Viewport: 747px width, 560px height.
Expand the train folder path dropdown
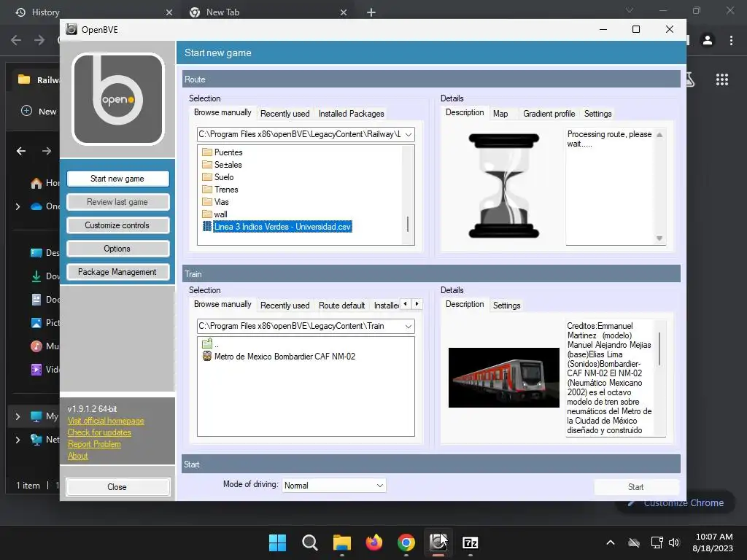(409, 327)
